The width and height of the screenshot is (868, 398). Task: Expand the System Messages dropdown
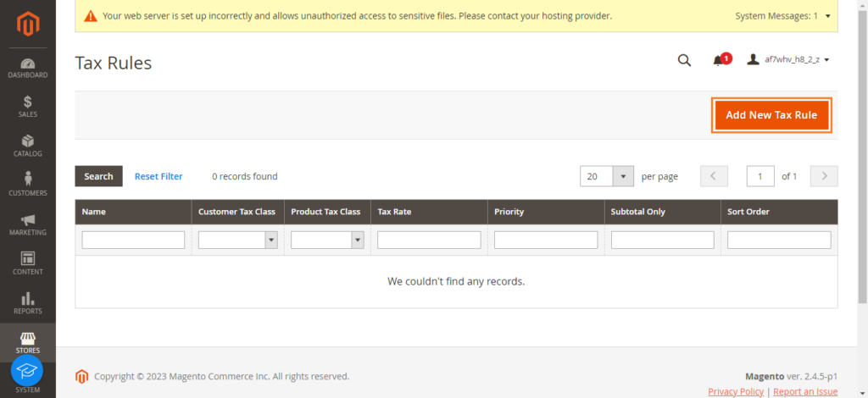782,16
